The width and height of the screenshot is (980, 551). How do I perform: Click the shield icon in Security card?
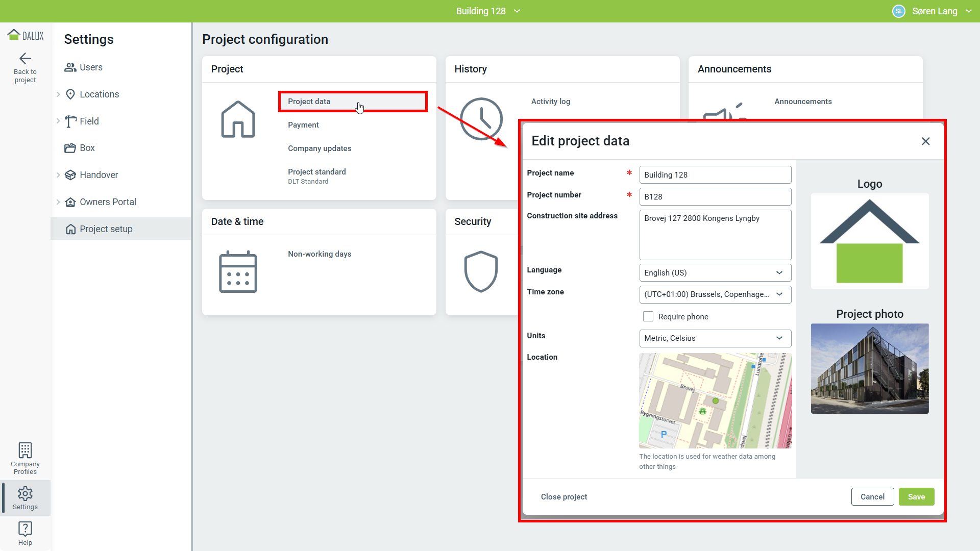(481, 271)
